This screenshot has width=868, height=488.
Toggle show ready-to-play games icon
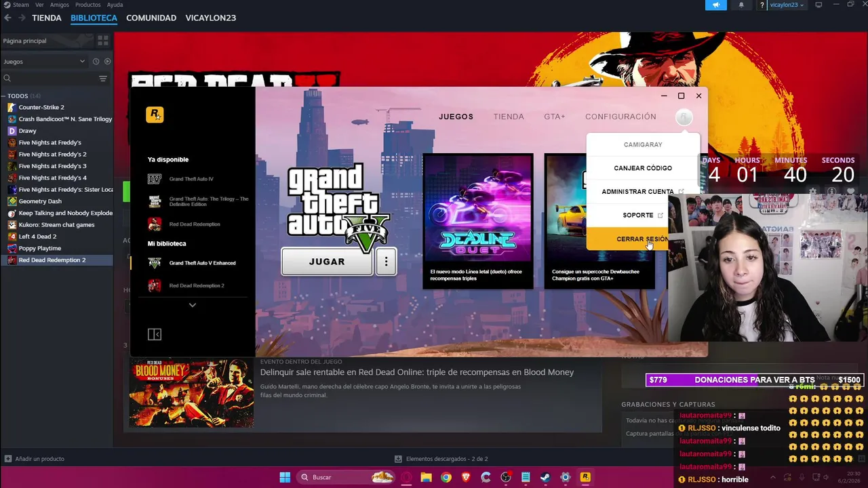pos(107,61)
